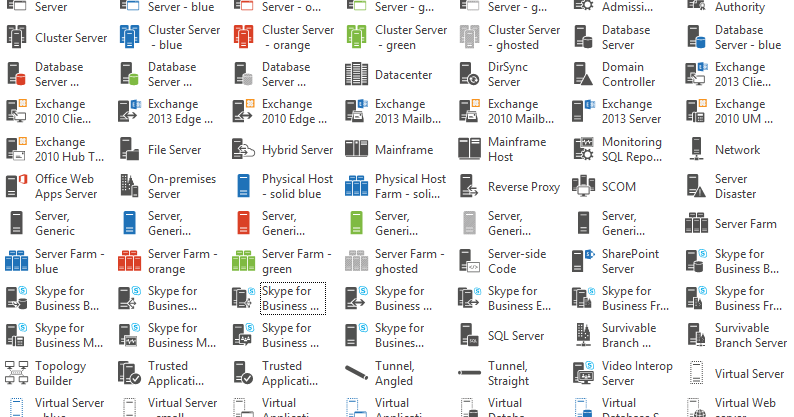
Task: Choose the Tunnel, Straight shape
Action: coord(469,372)
